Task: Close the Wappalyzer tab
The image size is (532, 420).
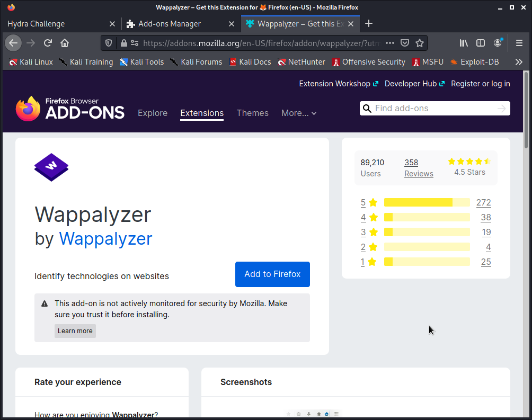Action: [351, 24]
